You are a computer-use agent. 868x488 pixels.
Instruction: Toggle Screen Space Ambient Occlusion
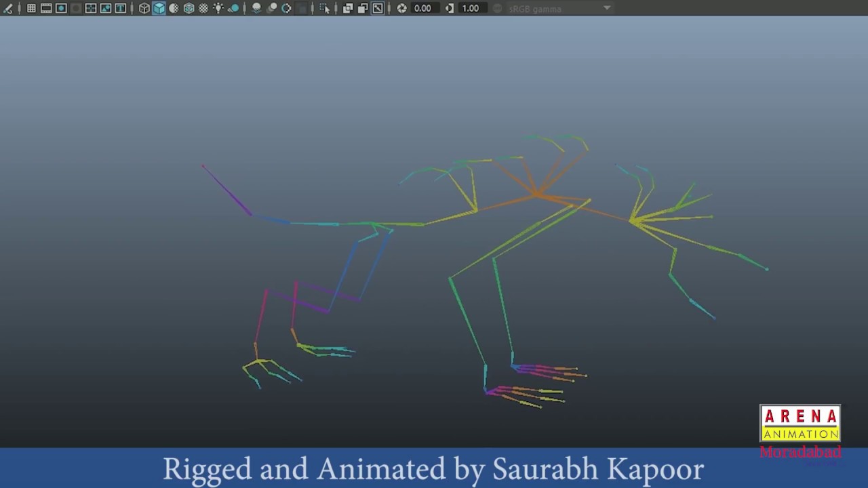(x=257, y=8)
